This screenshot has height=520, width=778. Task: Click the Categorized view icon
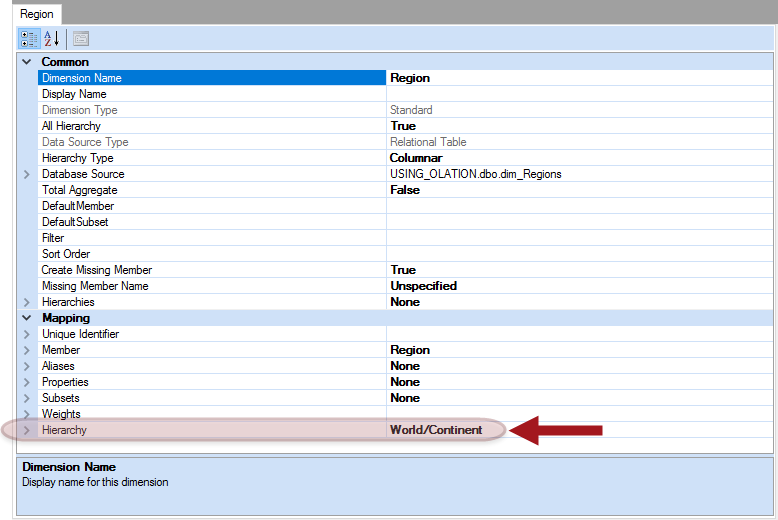pyautogui.click(x=29, y=38)
